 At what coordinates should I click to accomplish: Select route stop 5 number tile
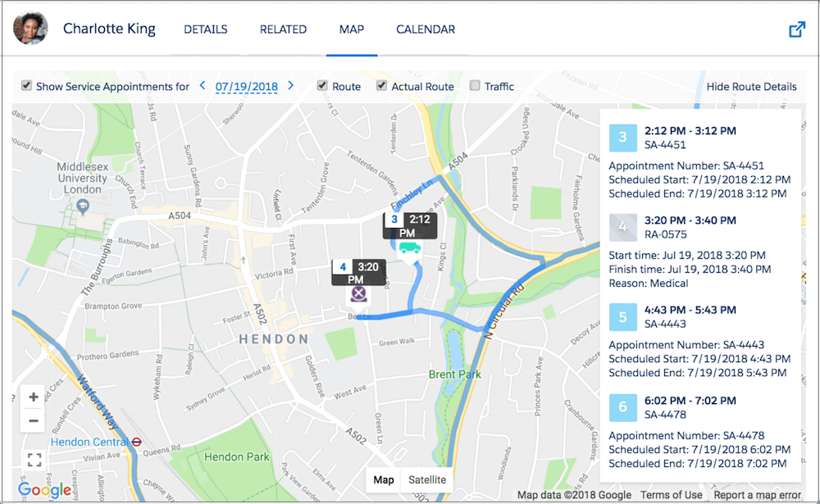622,317
